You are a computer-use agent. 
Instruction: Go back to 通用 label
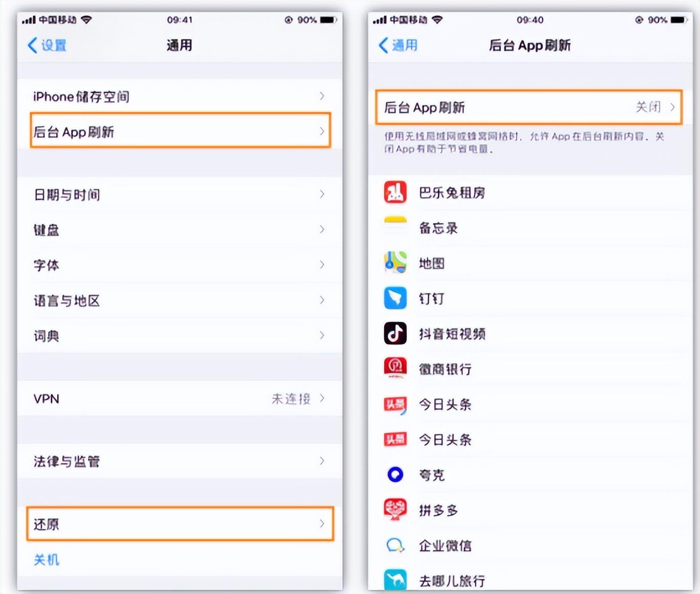405,45
